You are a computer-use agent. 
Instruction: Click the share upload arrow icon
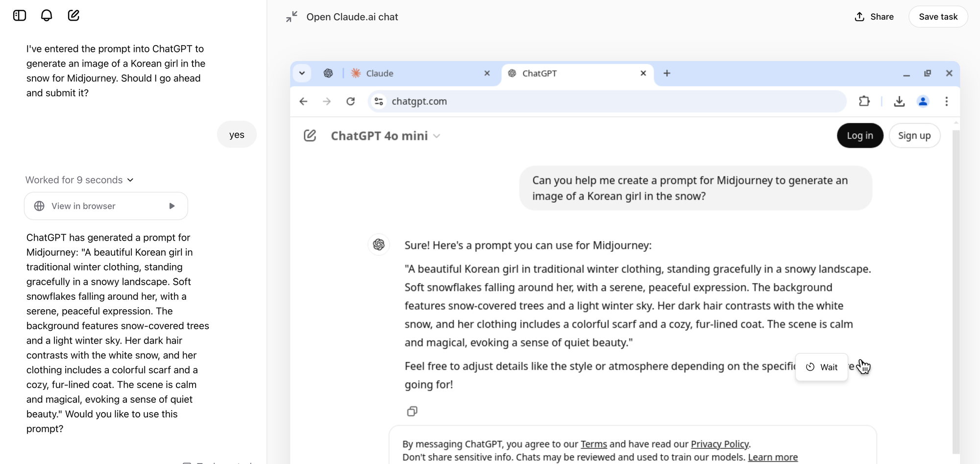[x=859, y=17]
